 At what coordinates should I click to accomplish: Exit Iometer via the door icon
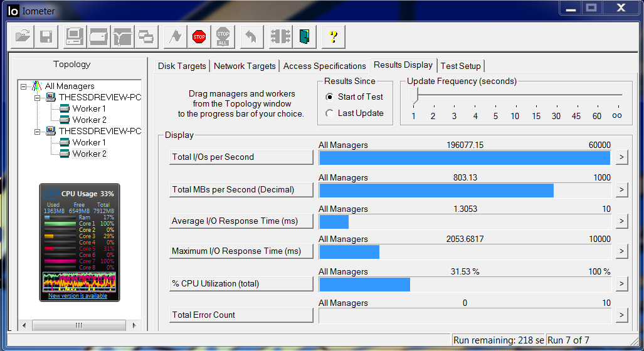click(x=304, y=37)
